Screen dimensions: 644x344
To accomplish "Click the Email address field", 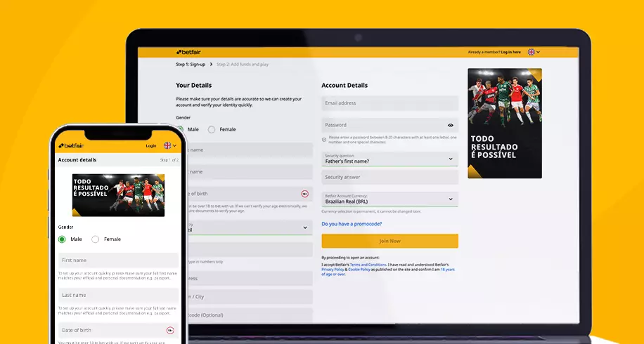I will coord(389,103).
